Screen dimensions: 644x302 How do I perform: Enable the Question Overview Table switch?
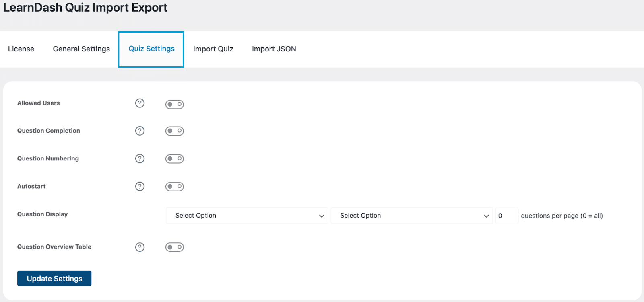click(175, 247)
